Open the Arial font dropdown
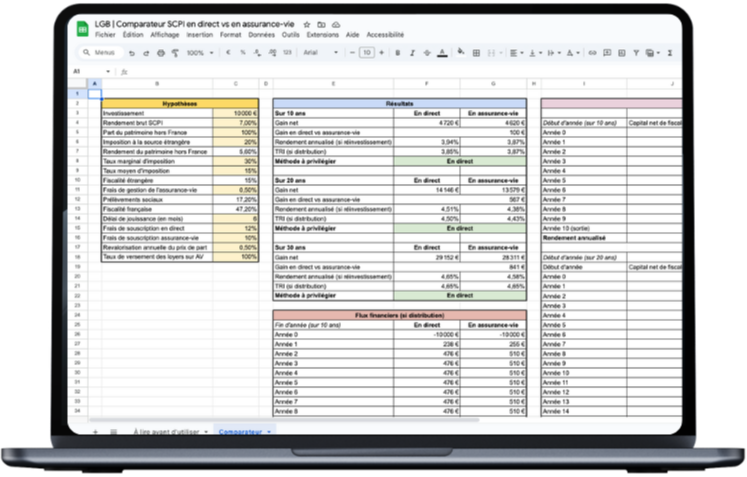Image resolution: width=747 pixels, height=477 pixels. 321,52
